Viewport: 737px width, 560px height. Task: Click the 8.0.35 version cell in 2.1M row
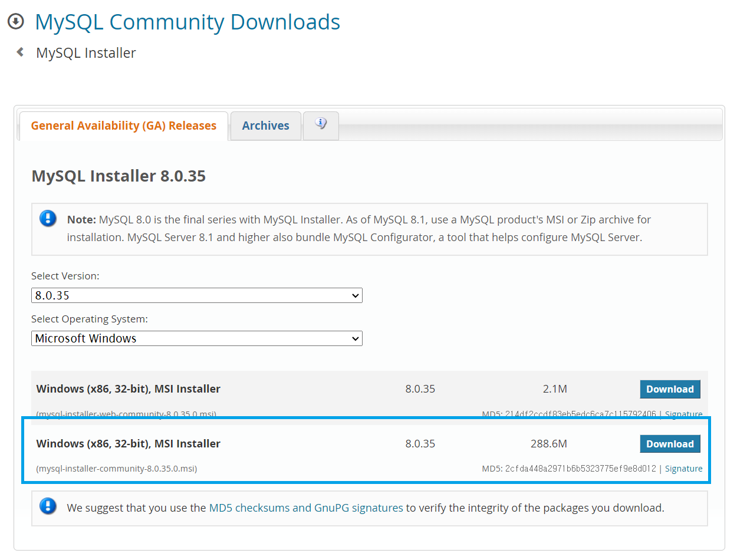pyautogui.click(x=420, y=389)
